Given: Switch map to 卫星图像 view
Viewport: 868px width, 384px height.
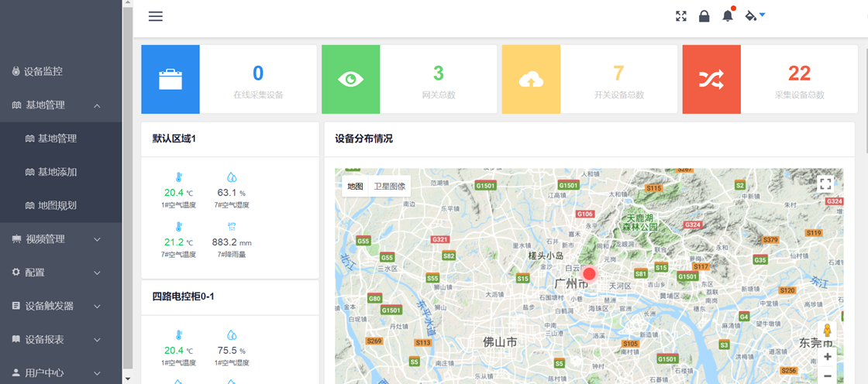Looking at the screenshot, I should coord(389,187).
